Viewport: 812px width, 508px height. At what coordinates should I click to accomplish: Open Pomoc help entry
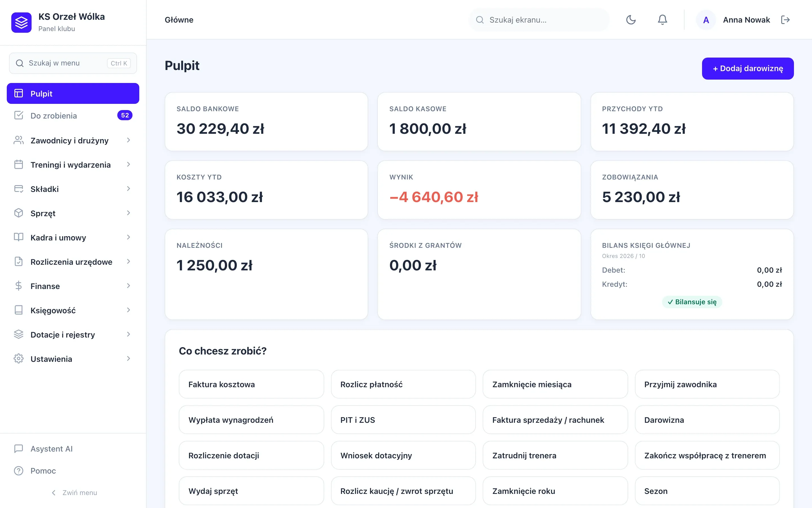pyautogui.click(x=73, y=471)
